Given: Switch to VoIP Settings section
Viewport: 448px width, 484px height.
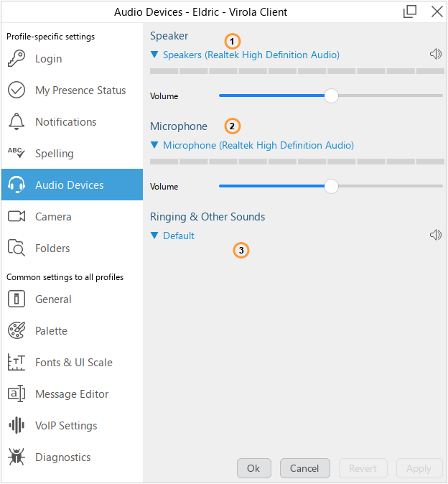Looking at the screenshot, I should (66, 426).
